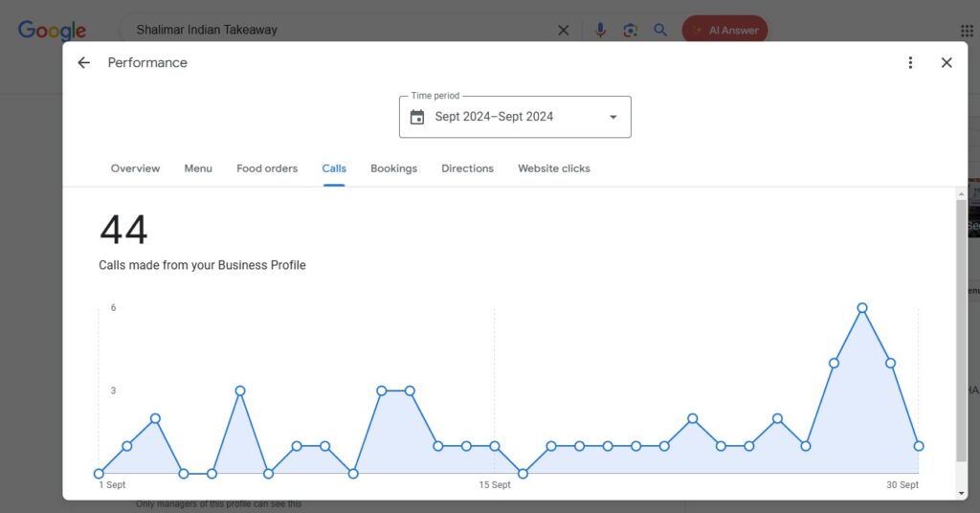Viewport: 980px width, 513px height.
Task: Clear the search box with the X icon
Action: (564, 31)
